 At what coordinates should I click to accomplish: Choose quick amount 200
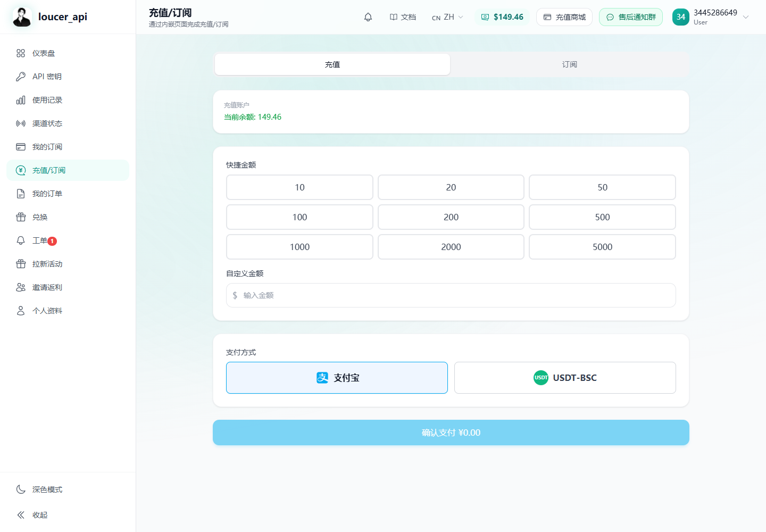pyautogui.click(x=451, y=217)
